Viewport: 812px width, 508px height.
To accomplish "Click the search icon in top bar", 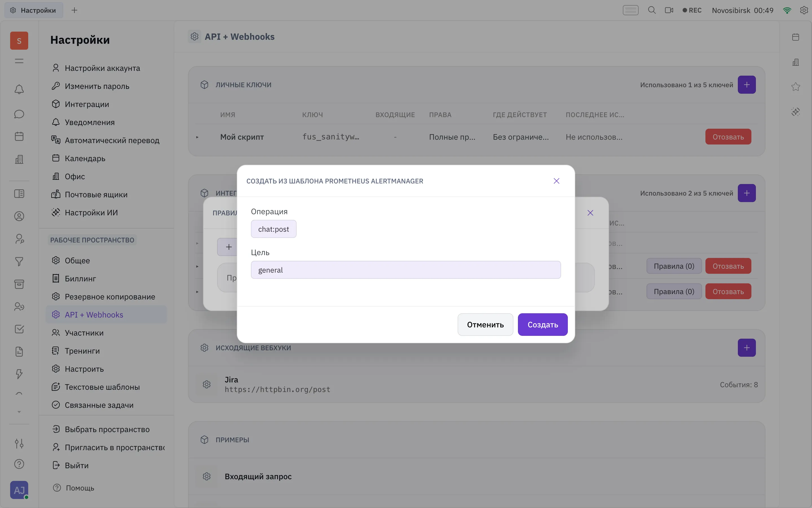I will [x=652, y=10].
